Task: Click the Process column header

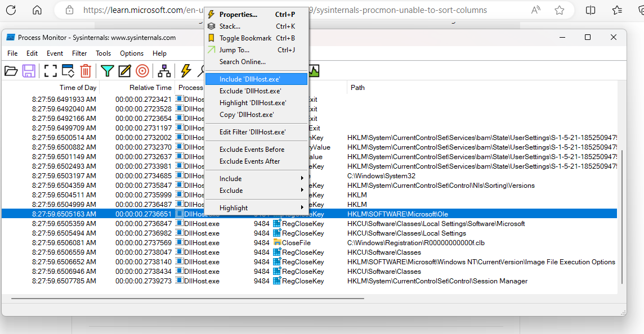Action: coord(191,87)
